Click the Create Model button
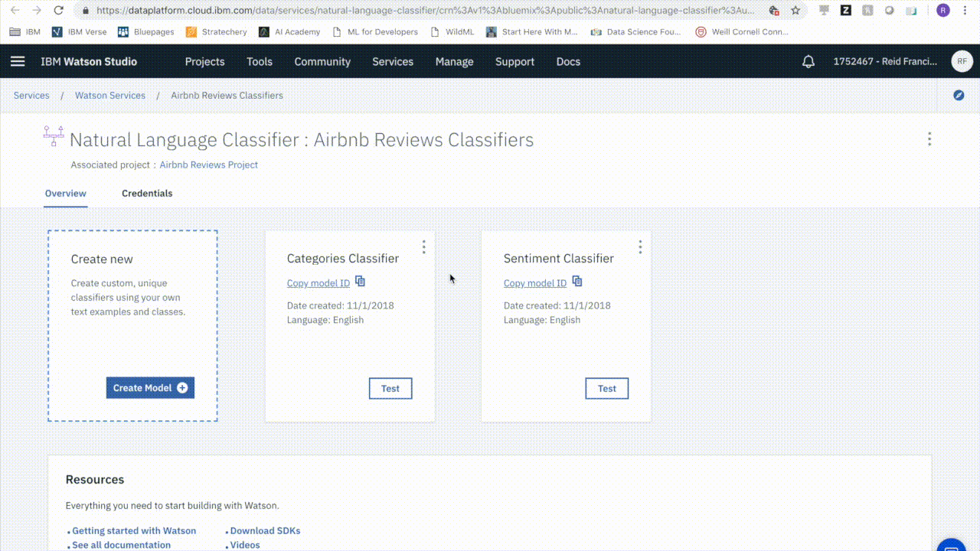 point(150,388)
